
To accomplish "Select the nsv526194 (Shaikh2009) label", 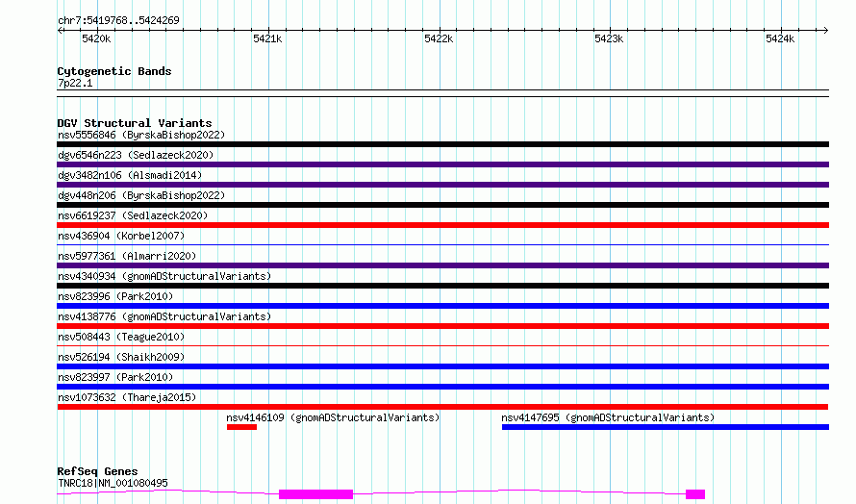I will click(x=121, y=357).
